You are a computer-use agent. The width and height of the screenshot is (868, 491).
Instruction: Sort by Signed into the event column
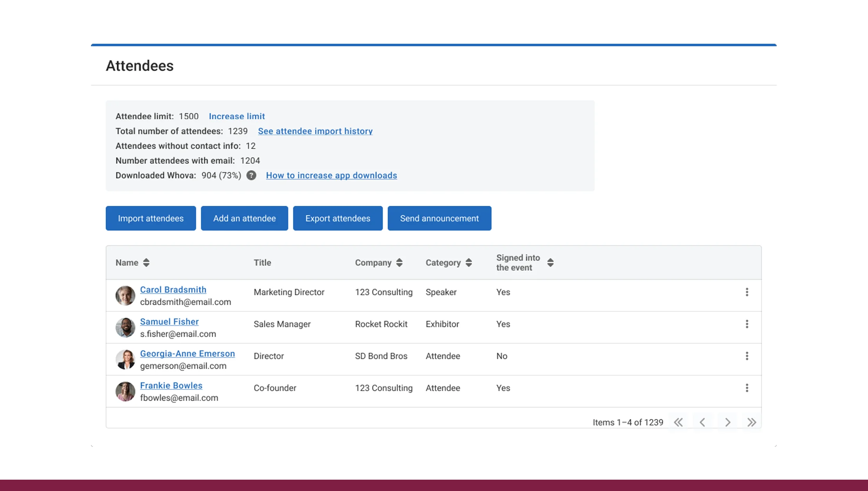[551, 262]
